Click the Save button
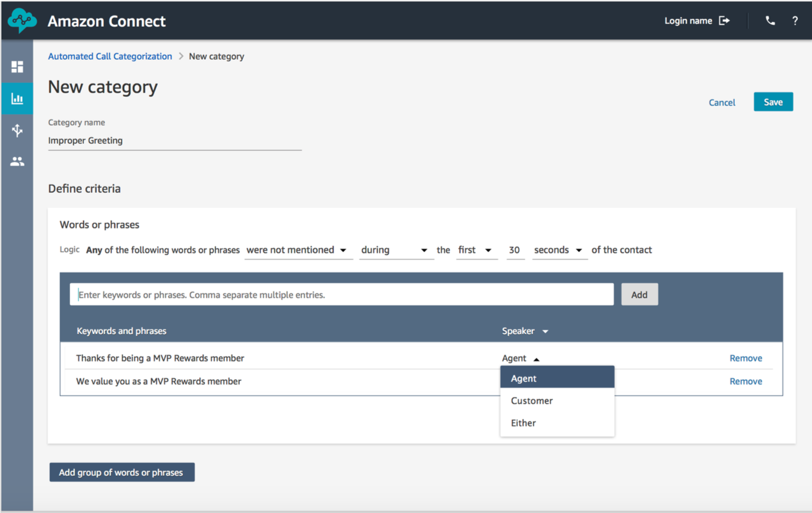 773,102
